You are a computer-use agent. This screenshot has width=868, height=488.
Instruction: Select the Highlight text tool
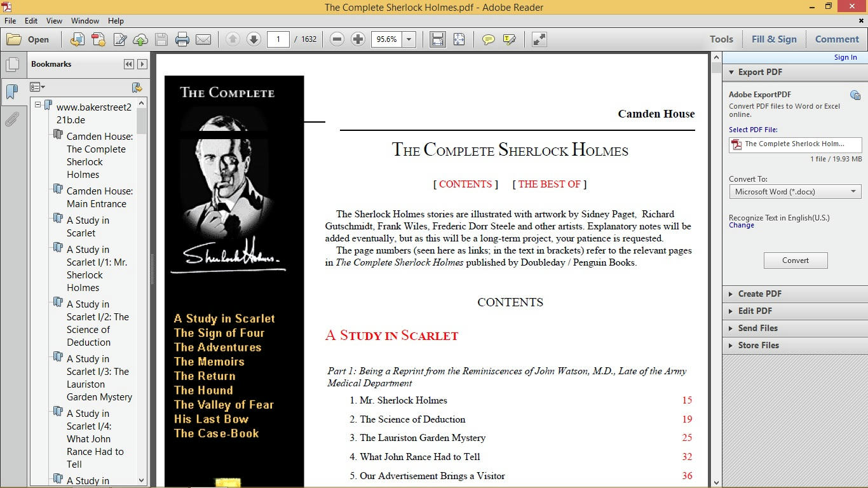point(509,39)
